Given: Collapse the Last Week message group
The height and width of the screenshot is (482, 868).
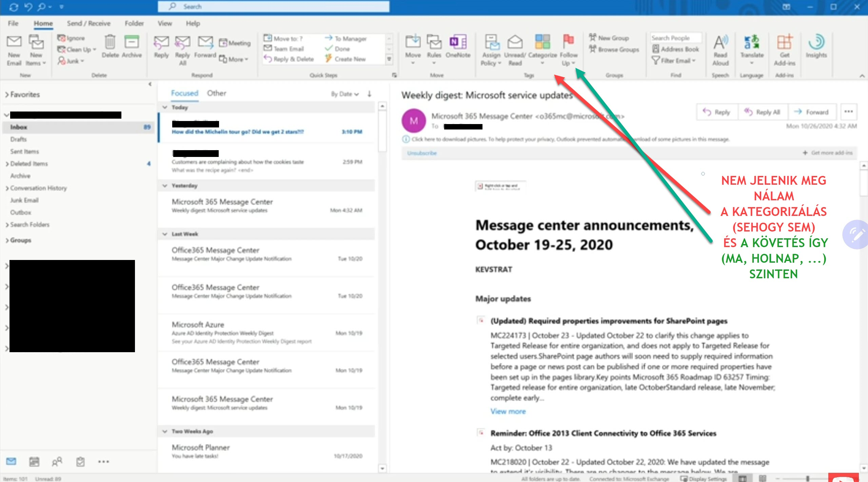Looking at the screenshot, I should coord(165,234).
